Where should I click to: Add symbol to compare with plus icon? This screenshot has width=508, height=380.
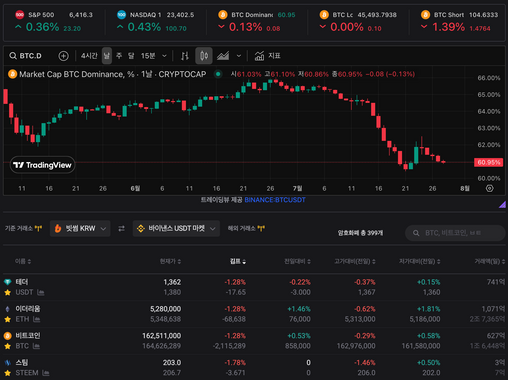[63, 56]
